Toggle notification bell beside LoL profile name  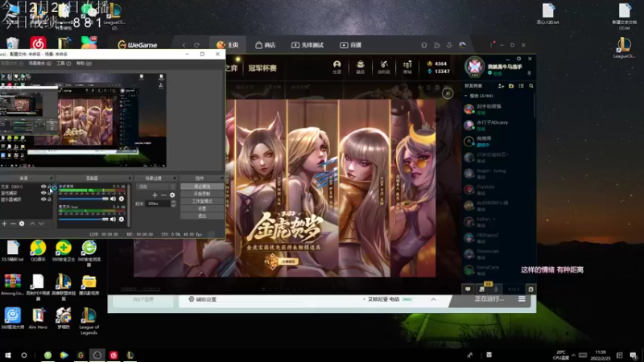[x=529, y=73]
